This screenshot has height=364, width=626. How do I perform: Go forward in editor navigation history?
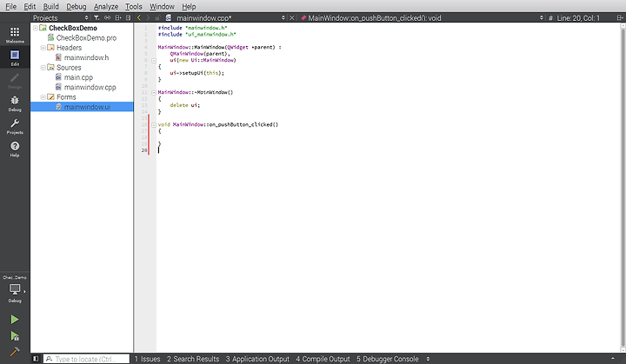(148, 17)
